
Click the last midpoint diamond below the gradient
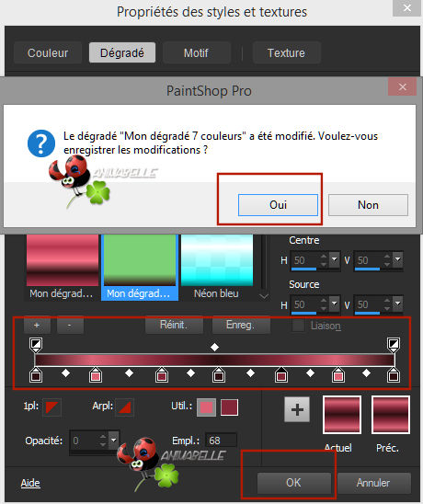pos(366,373)
